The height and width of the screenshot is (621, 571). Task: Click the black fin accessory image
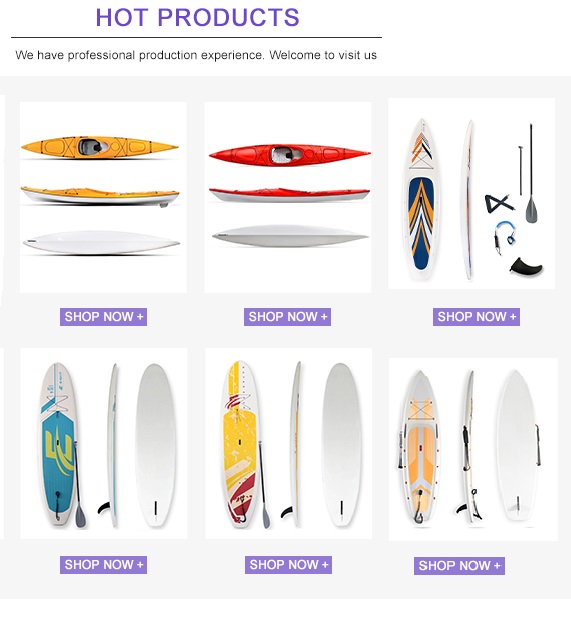[x=526, y=266]
